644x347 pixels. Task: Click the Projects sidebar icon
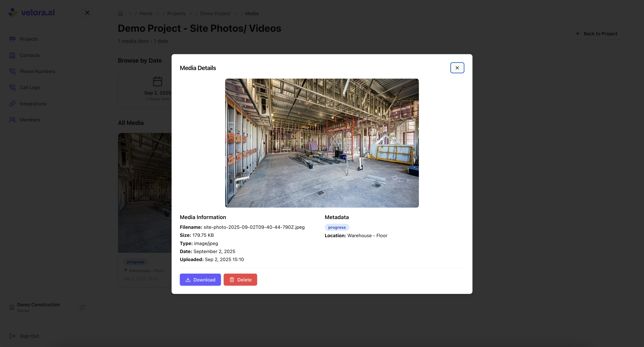[12, 39]
